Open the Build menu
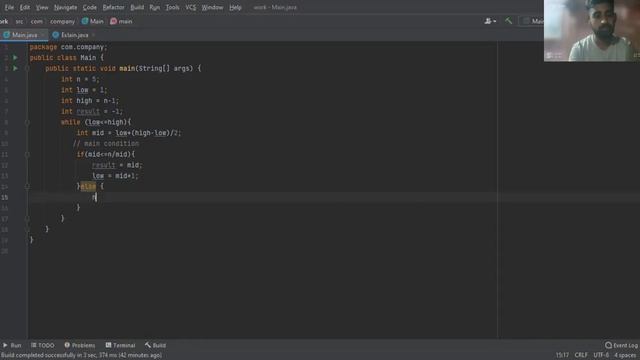 coord(137,7)
